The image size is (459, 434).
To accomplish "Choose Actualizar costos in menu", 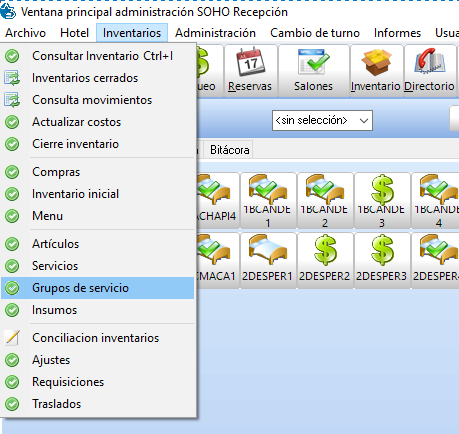I will pos(98,122).
